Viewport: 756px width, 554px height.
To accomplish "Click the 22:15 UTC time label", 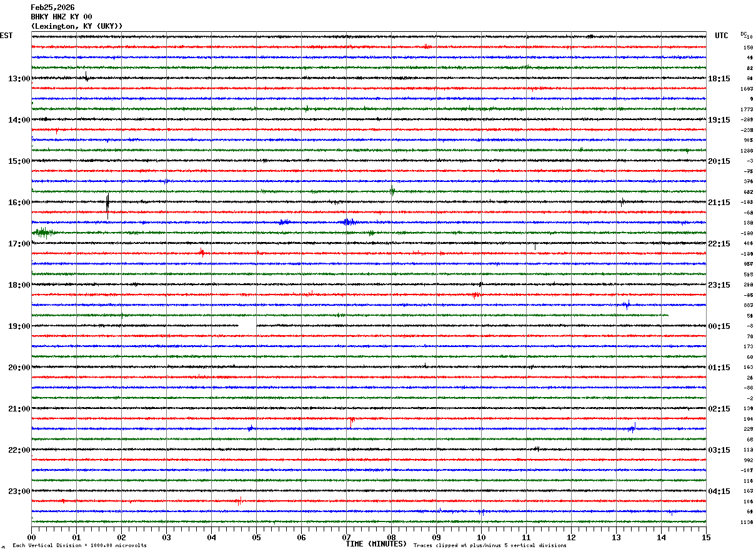I will [719, 244].
